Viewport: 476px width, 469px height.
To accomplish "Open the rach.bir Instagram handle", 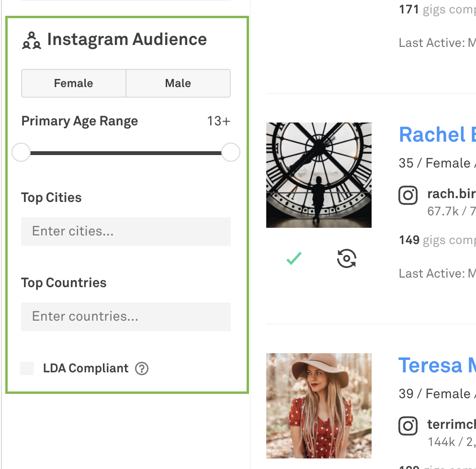I will point(451,194).
